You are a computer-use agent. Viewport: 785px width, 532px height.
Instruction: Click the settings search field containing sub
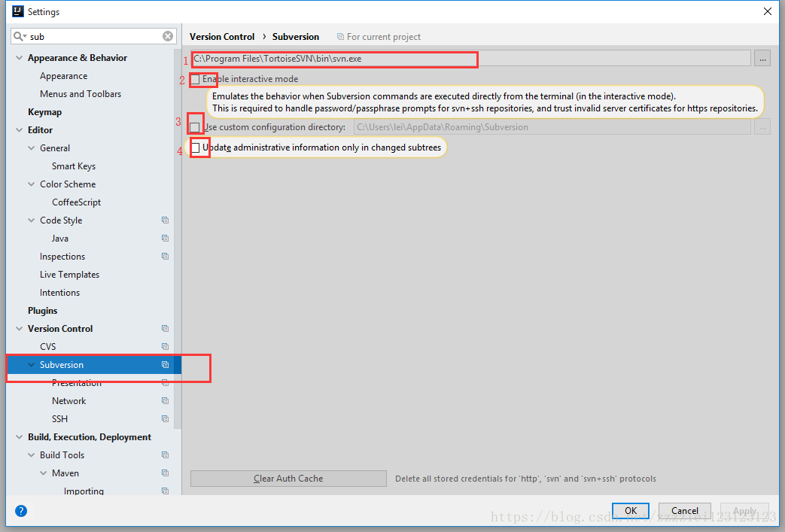[93, 36]
